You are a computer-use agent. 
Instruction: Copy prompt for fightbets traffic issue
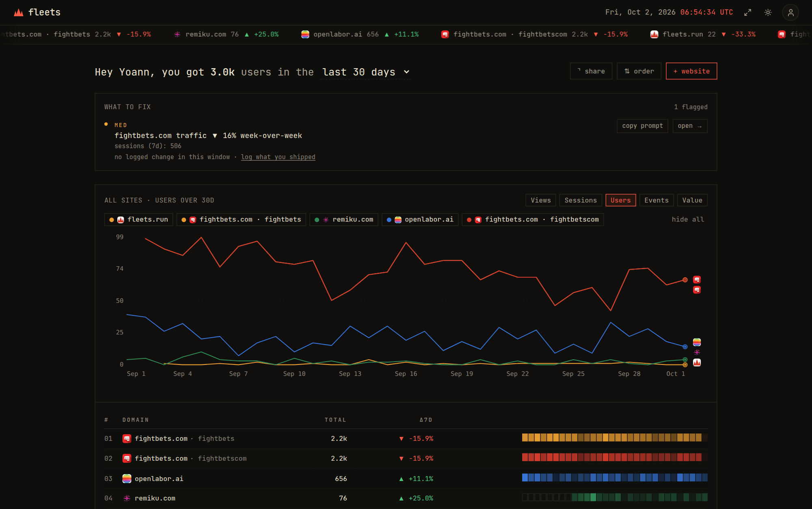(642, 126)
